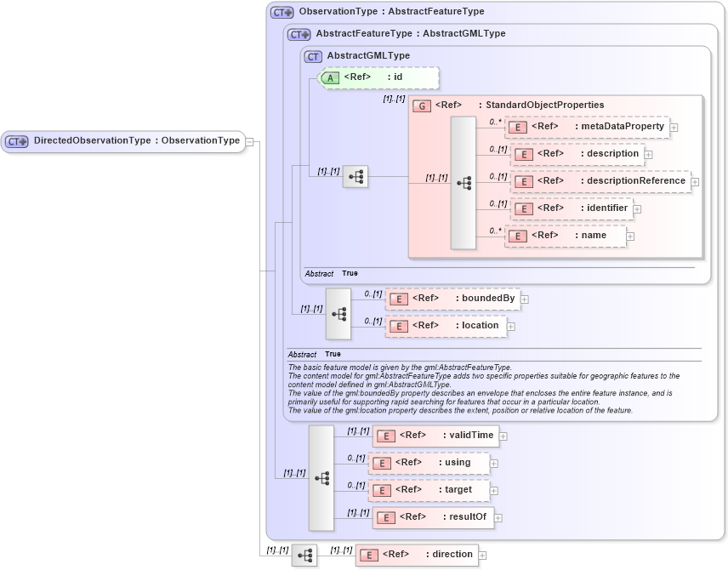The height and width of the screenshot is (570, 728).
Task: Click the E icon of metaDataProperty
Action: click(518, 128)
